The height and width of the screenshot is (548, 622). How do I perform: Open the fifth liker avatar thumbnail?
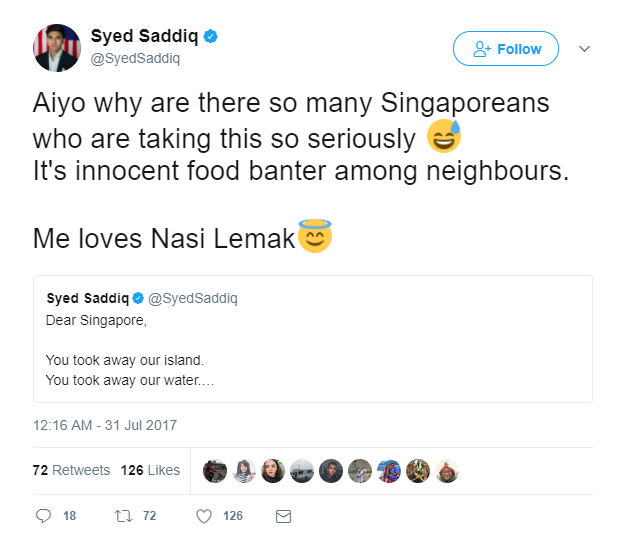tap(331, 471)
